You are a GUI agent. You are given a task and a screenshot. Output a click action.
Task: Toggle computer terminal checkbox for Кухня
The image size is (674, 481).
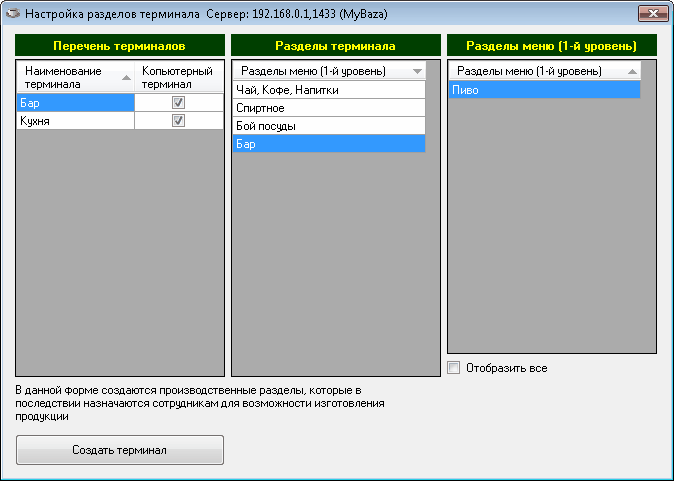point(179,120)
